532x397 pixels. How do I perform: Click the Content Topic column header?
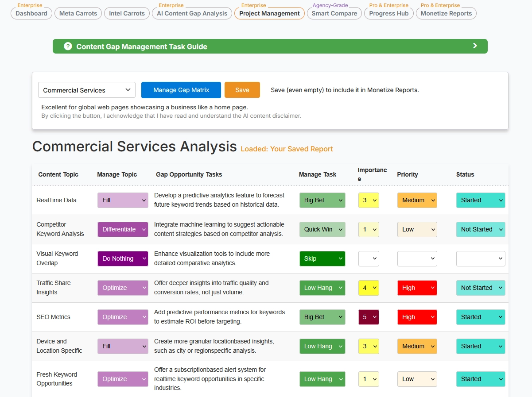[58, 174]
